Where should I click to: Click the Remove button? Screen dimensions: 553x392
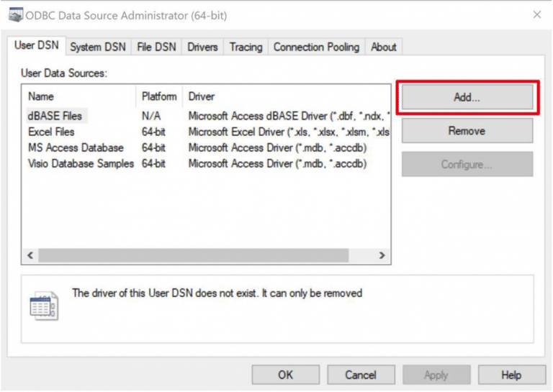click(467, 131)
